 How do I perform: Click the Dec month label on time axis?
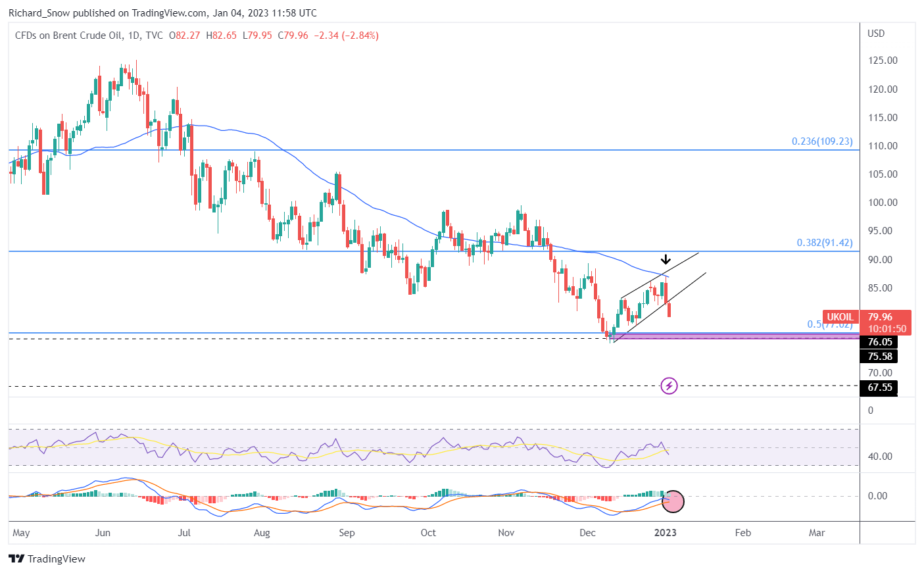pos(587,533)
